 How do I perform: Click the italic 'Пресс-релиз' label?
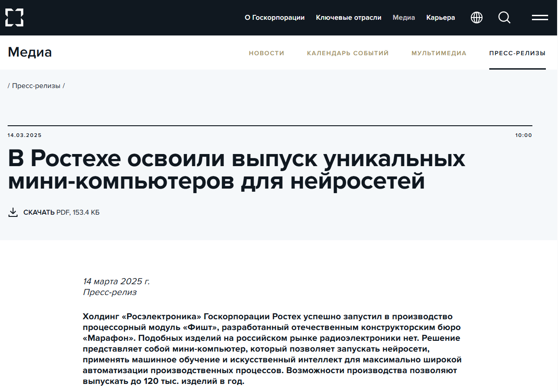click(110, 292)
